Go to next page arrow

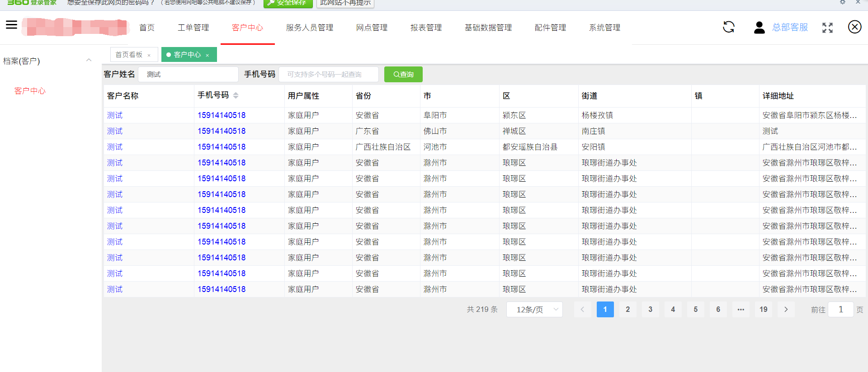(786, 309)
